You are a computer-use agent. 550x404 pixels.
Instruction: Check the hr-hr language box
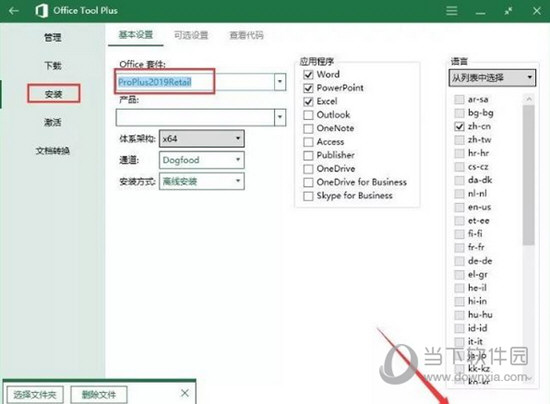(x=459, y=153)
